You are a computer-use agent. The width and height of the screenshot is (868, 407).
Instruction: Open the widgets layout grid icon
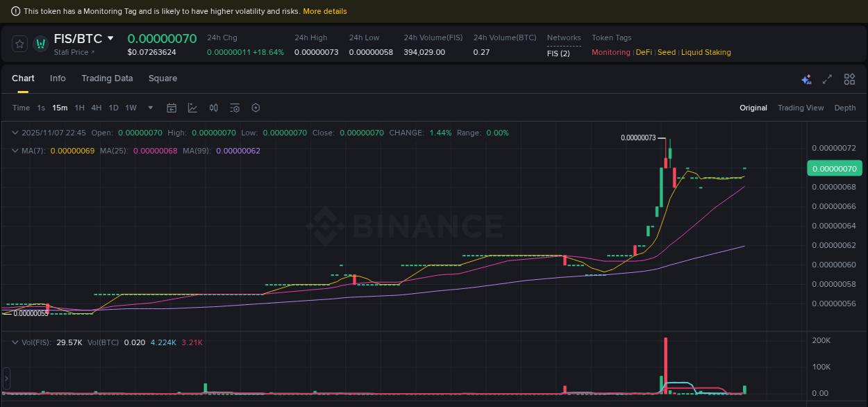click(x=849, y=79)
